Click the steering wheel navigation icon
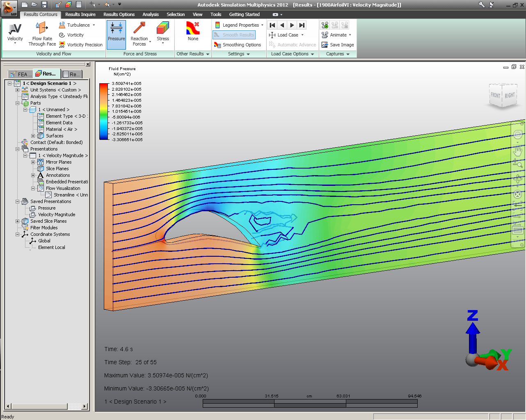This screenshot has height=420, width=526. pyautogui.click(x=518, y=135)
